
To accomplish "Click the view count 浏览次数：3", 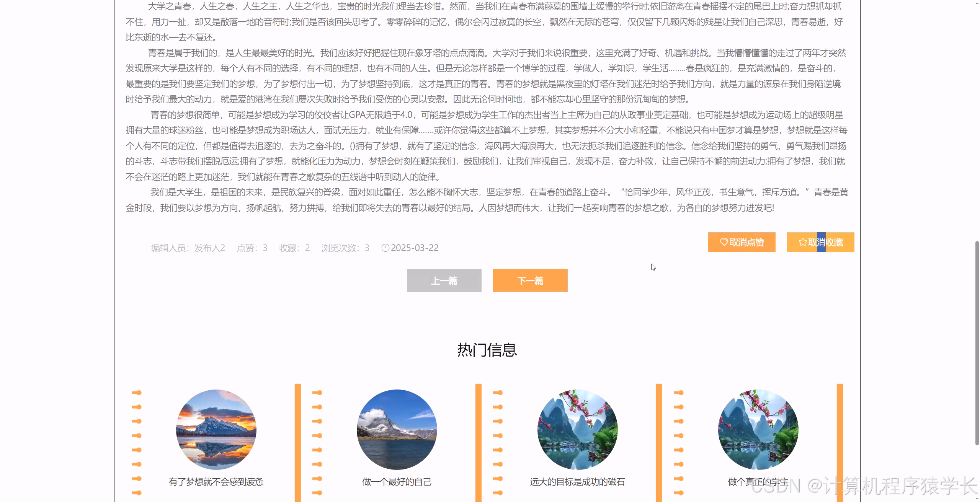I will pos(345,248).
